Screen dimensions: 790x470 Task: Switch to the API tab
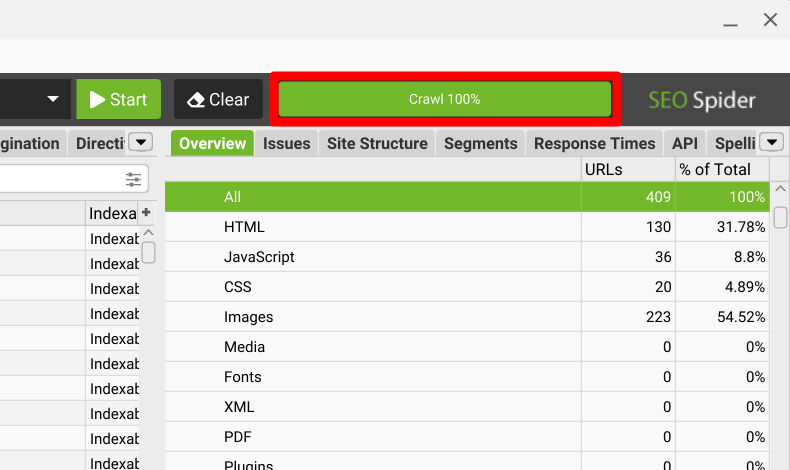coord(684,143)
